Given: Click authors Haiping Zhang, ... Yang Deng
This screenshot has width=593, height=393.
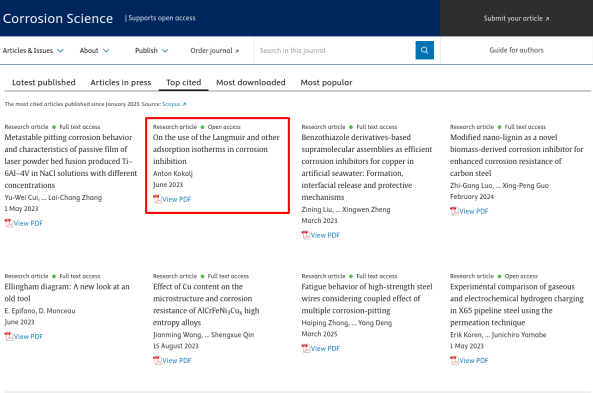Looking at the screenshot, I should pos(346,323).
